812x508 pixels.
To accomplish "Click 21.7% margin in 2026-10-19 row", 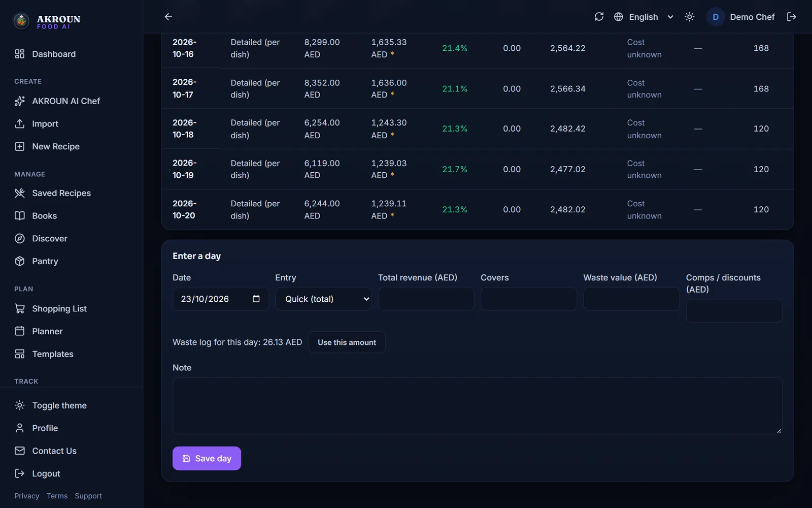I will (x=455, y=169).
